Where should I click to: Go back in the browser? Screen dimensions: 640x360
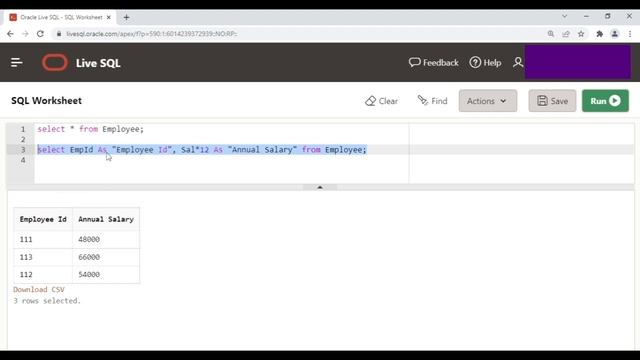(10, 34)
